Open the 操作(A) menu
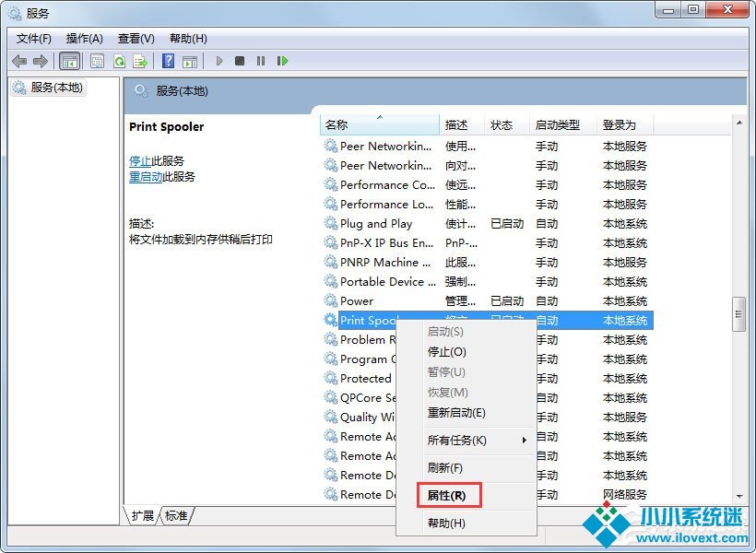The width and height of the screenshot is (756, 553). click(85, 39)
